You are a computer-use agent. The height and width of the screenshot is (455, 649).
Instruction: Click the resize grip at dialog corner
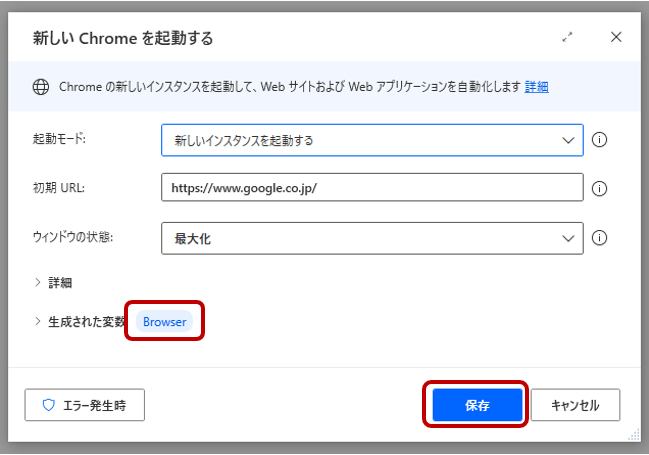tap(634, 435)
